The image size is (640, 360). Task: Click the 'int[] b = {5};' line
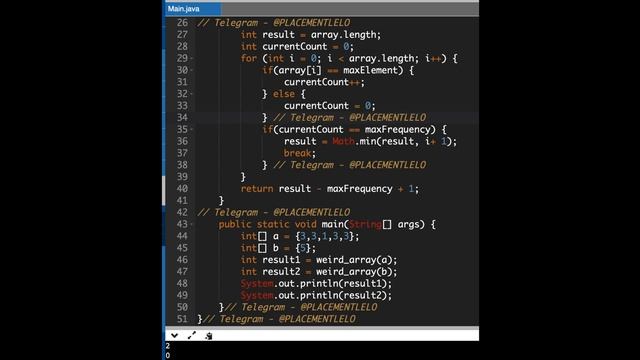(278, 248)
